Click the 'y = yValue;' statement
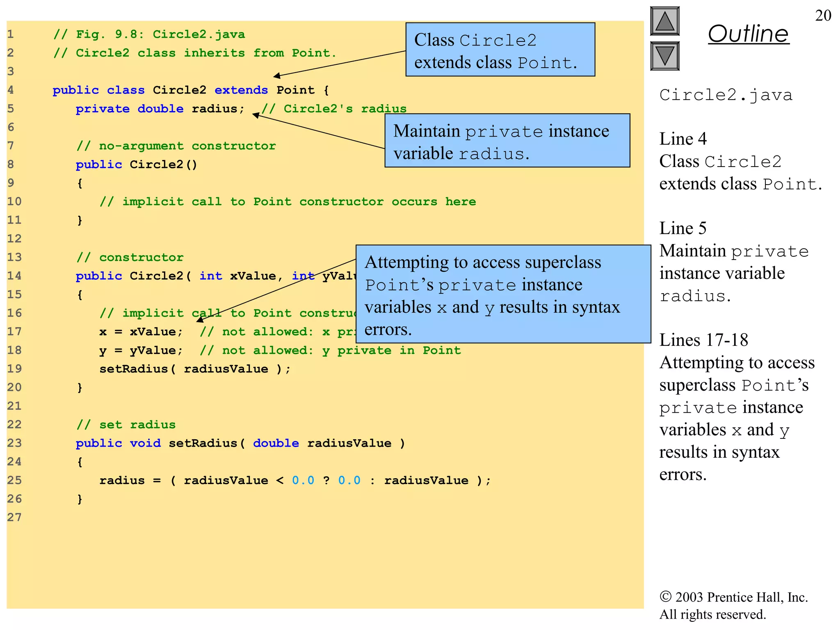Image resolution: width=840 pixels, height=630 pixels. click(x=141, y=350)
